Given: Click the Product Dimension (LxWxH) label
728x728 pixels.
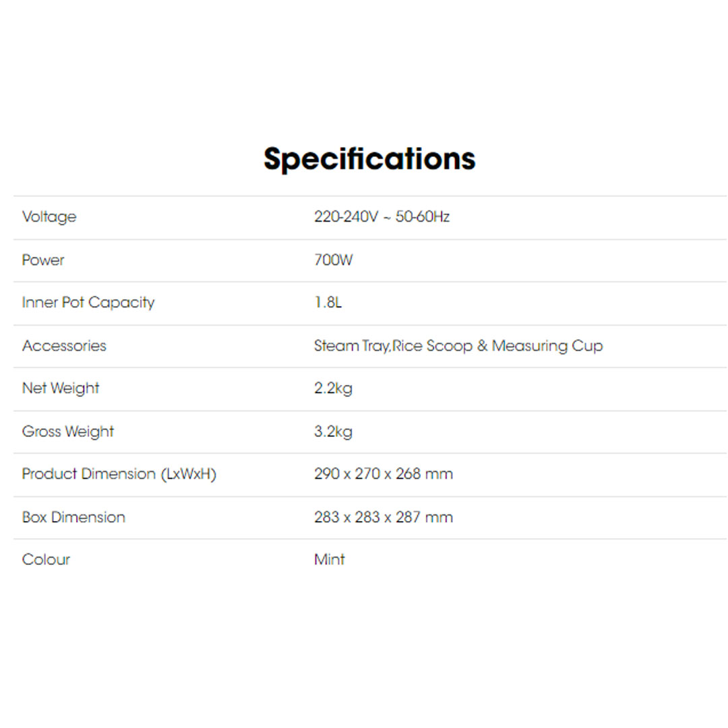Looking at the screenshot, I should coord(119,474).
